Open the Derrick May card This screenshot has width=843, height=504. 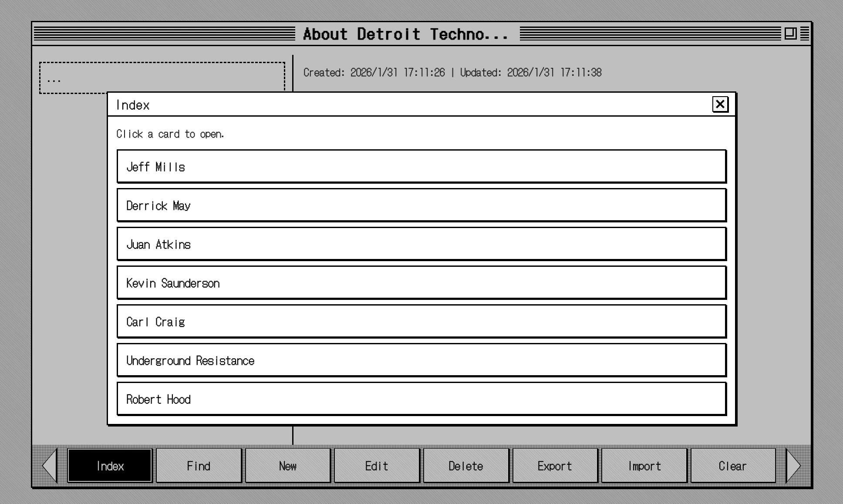421,205
